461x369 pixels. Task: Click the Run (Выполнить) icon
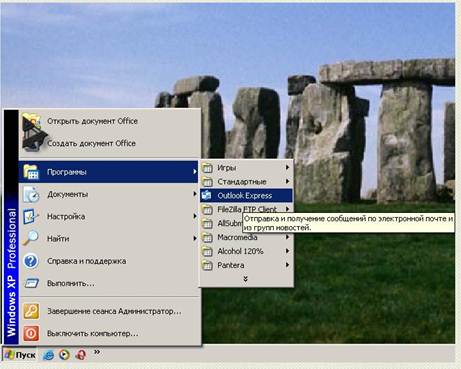click(32, 283)
